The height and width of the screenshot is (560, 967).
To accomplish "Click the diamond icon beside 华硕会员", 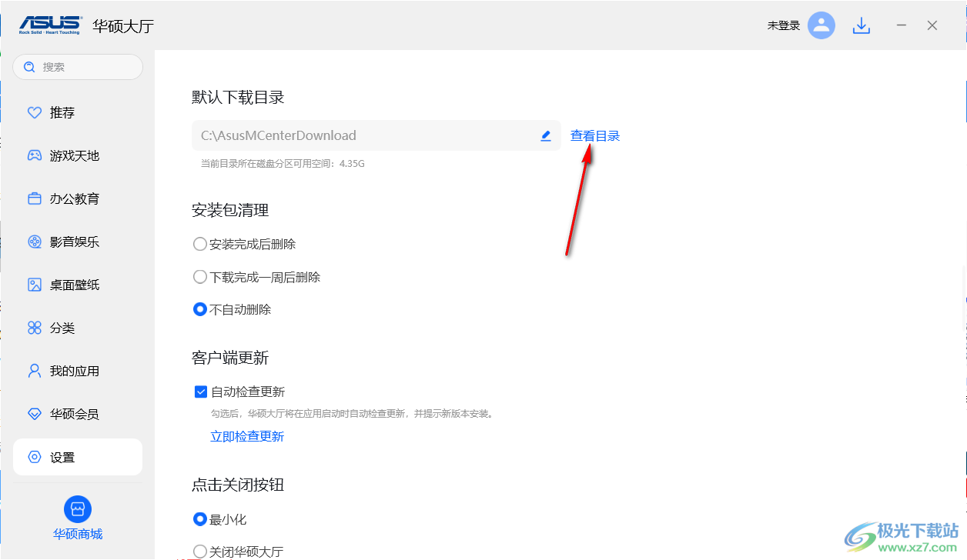I will (35, 414).
